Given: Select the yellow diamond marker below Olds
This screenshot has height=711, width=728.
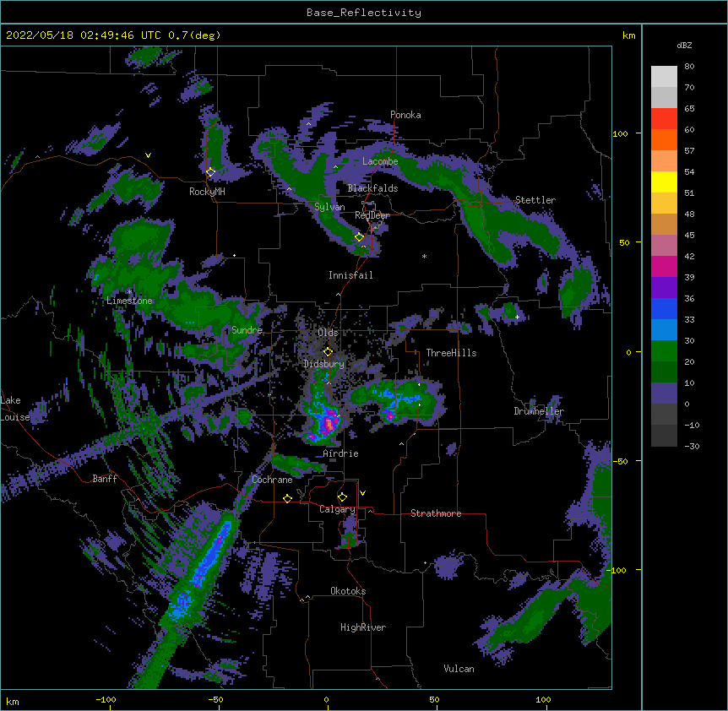Looking at the screenshot, I should [328, 352].
